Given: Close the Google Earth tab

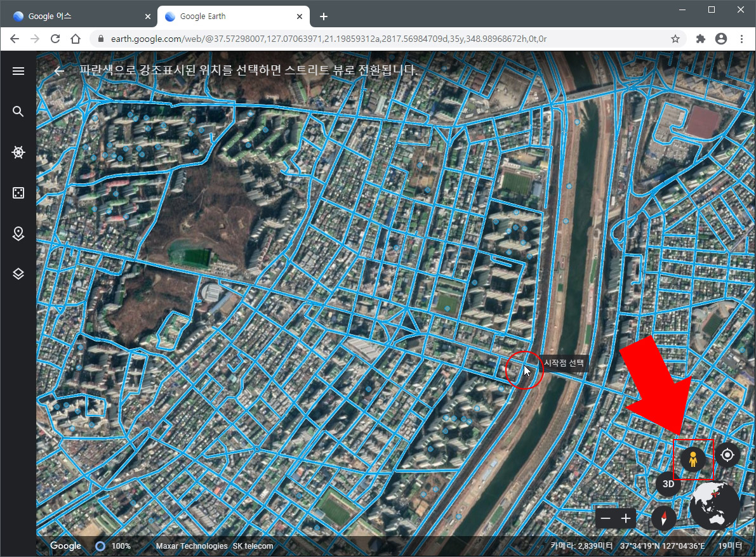Looking at the screenshot, I should tap(300, 16).
